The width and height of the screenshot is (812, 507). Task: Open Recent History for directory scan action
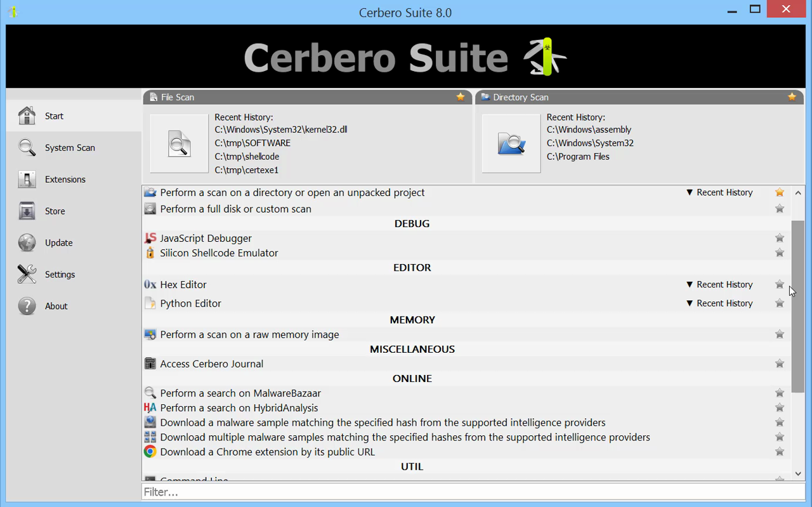719,192
